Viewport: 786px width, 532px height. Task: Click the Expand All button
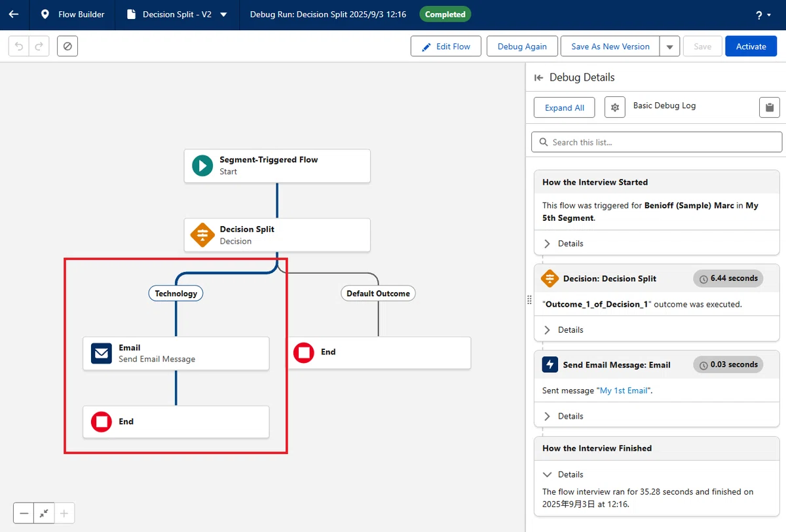(x=565, y=107)
